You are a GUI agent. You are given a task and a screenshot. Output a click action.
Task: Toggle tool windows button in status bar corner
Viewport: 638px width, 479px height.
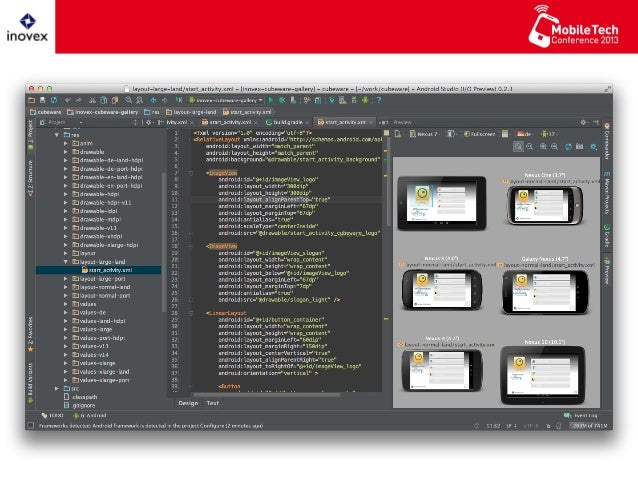point(31,426)
